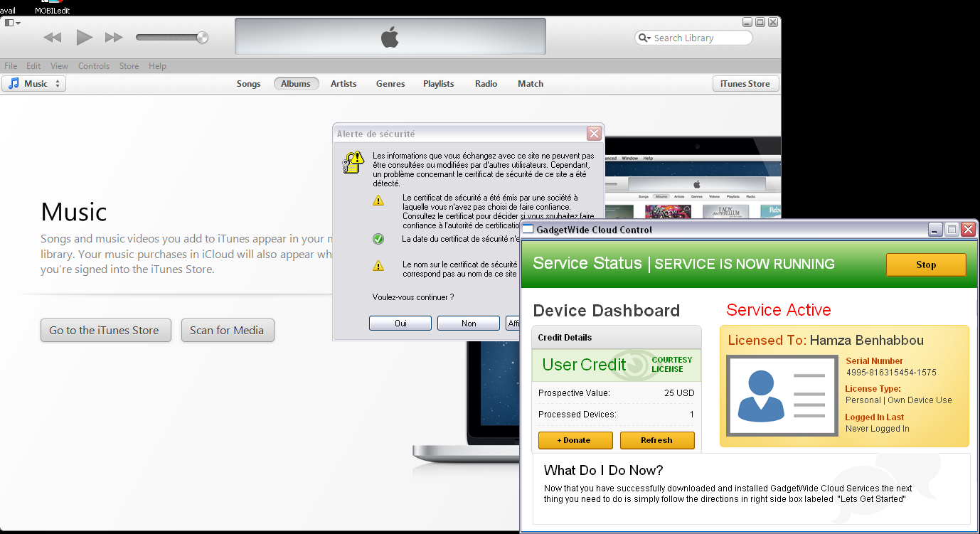
Task: Switch to the Artists tab
Action: pyautogui.click(x=343, y=84)
